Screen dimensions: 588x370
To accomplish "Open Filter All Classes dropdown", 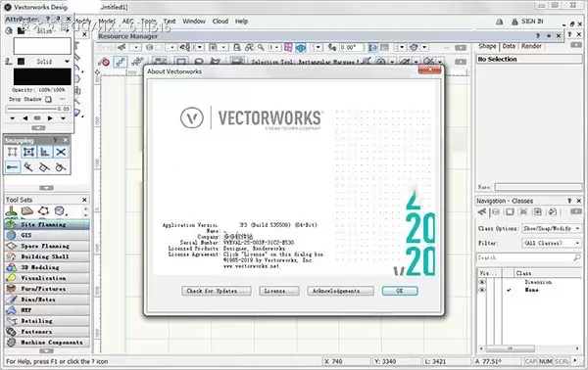I will coord(551,243).
